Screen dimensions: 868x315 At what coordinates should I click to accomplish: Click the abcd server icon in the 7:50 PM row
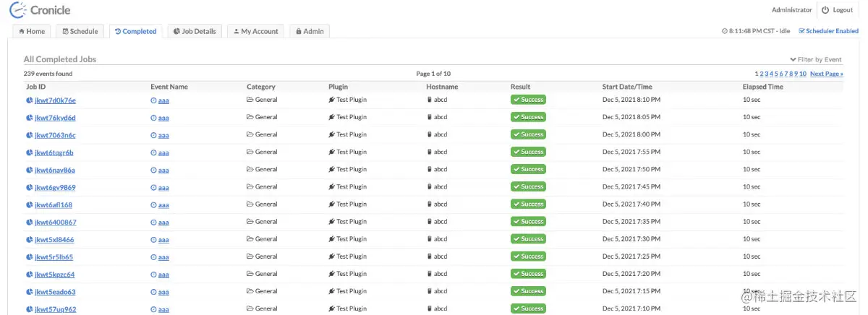[x=429, y=169]
